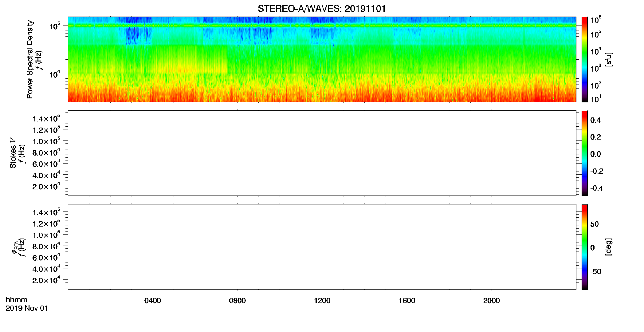Screen dimensions: 644x332
Task: Click the 1600 time axis label
Action: [x=407, y=301]
